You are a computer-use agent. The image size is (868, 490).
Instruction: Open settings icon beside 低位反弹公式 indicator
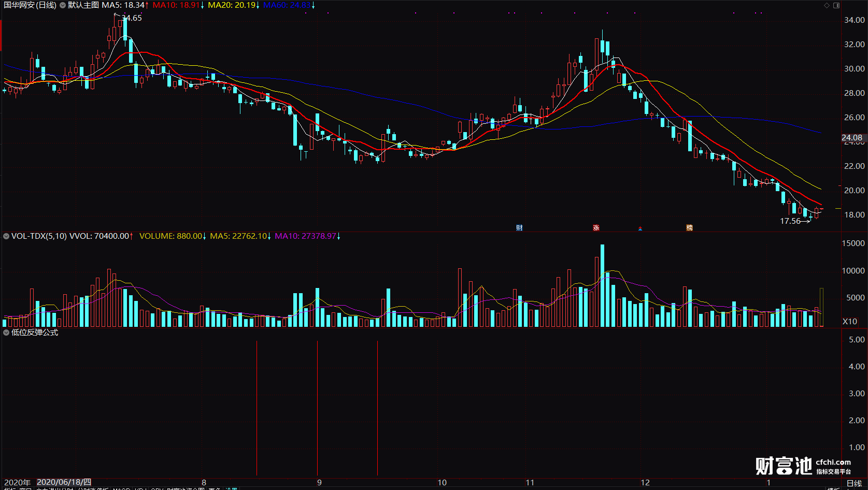6,333
